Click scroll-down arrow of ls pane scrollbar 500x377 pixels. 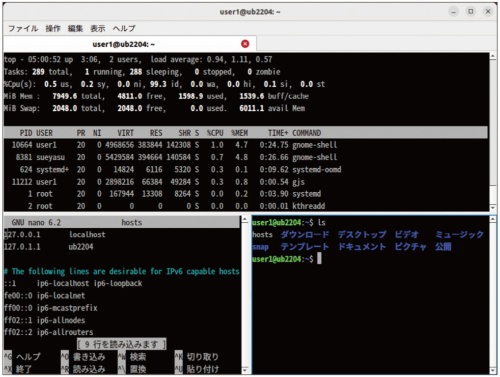click(x=493, y=370)
